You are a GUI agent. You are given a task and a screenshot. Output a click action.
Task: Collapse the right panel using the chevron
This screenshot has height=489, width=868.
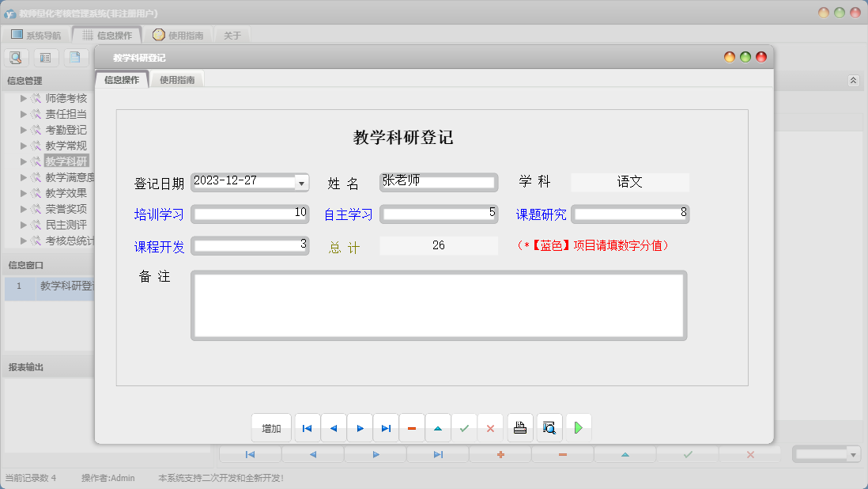pos(853,80)
